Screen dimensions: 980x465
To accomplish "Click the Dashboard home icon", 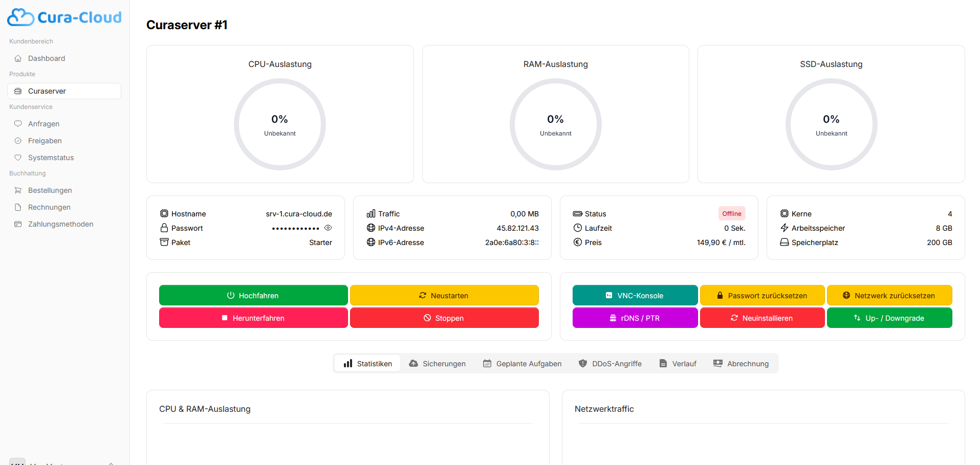I will (18, 58).
